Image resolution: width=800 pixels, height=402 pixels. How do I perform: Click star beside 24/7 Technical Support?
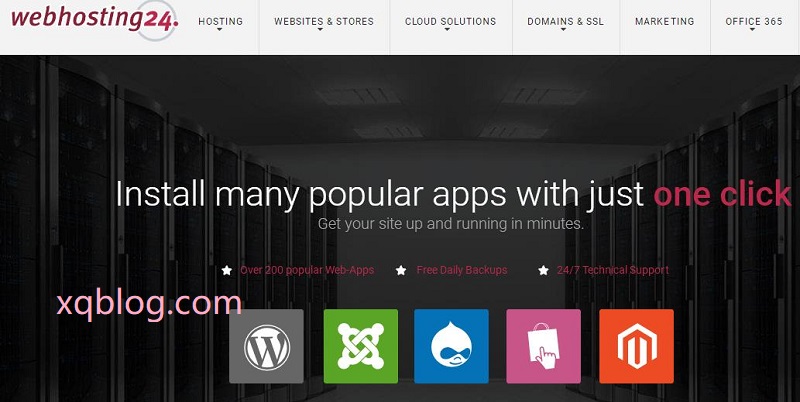tap(543, 270)
